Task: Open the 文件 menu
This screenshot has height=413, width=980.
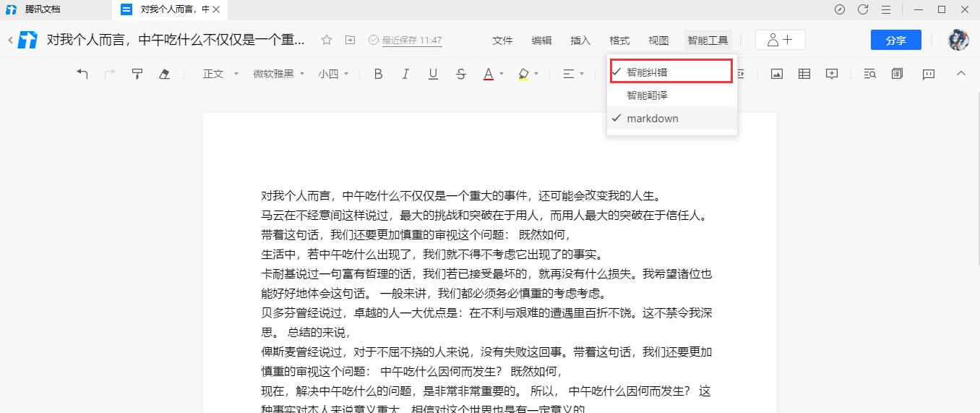Action: tap(502, 41)
